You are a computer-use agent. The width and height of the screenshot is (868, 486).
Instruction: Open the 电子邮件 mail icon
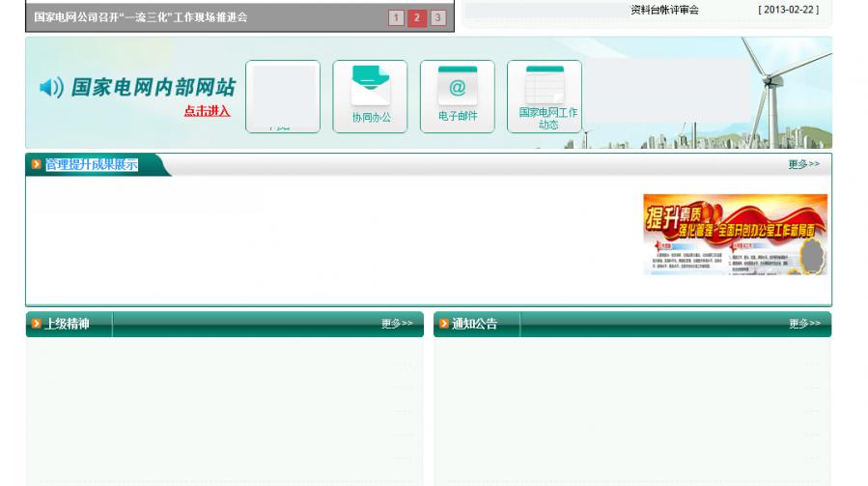coord(457,96)
